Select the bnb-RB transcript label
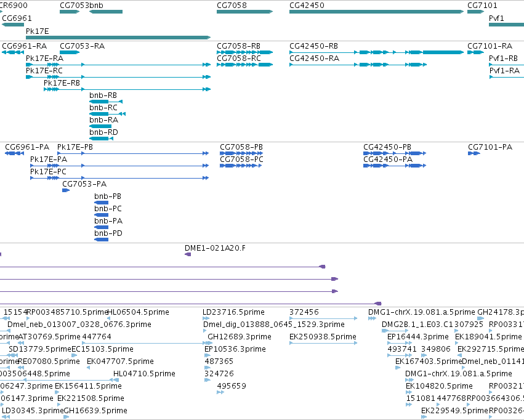 point(103,95)
